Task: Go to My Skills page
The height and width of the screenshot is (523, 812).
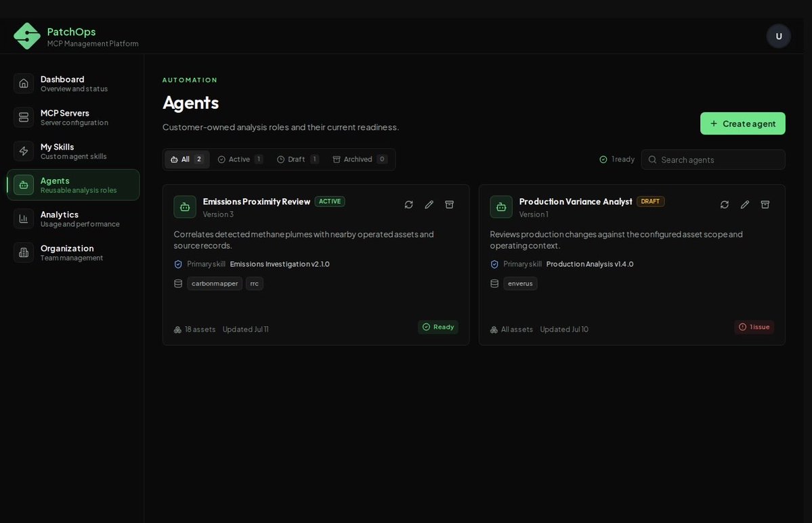Action: coord(73,151)
